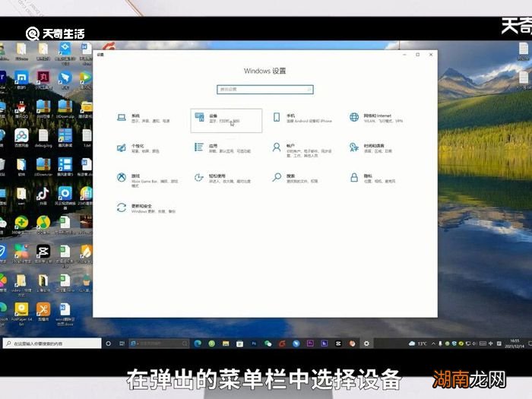Open the Gaming (游戏) Xbox settings category

point(147,180)
